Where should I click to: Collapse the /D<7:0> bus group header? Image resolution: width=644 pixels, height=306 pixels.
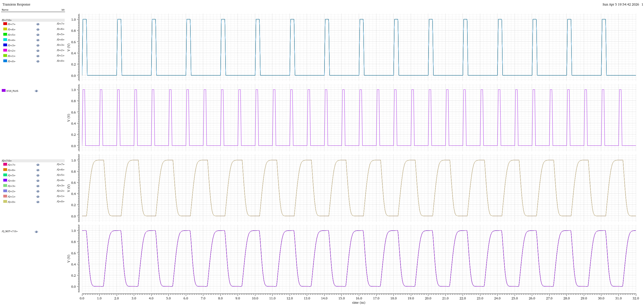point(33,20)
